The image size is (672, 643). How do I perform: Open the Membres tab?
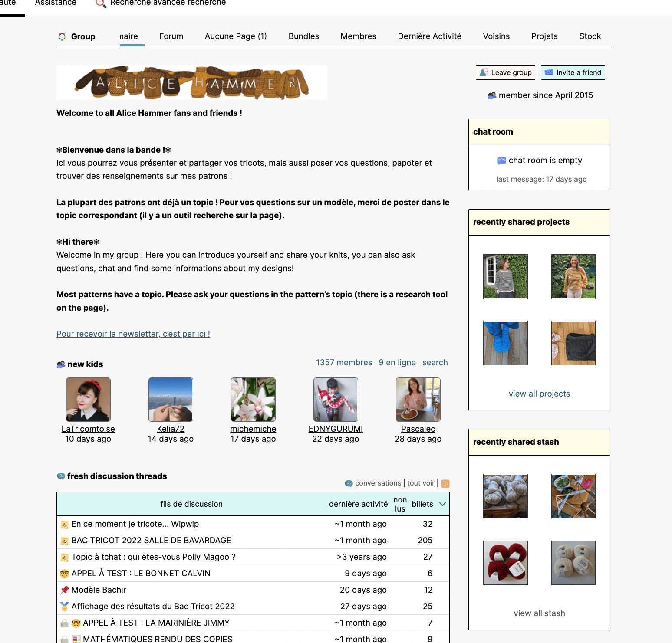358,36
